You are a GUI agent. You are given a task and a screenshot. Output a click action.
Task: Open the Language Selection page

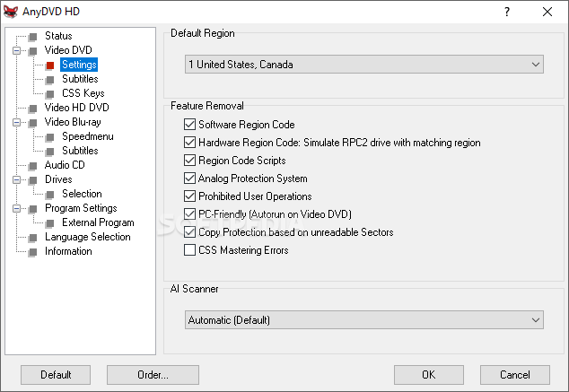click(x=87, y=237)
